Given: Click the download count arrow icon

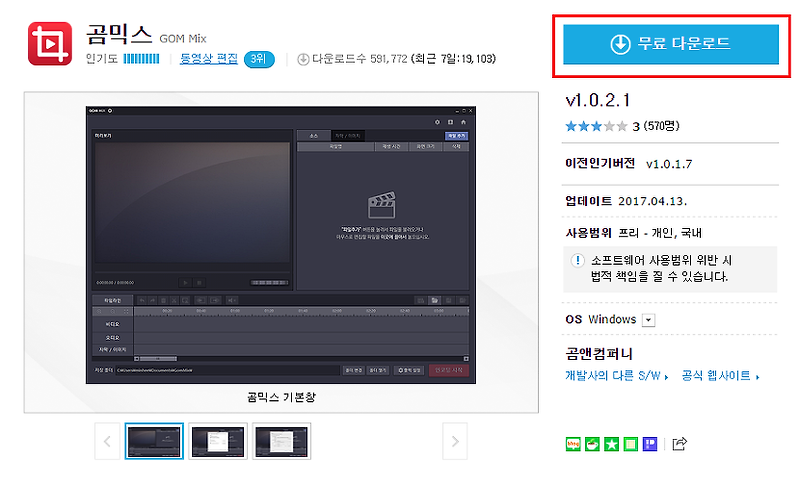Looking at the screenshot, I should [x=303, y=59].
